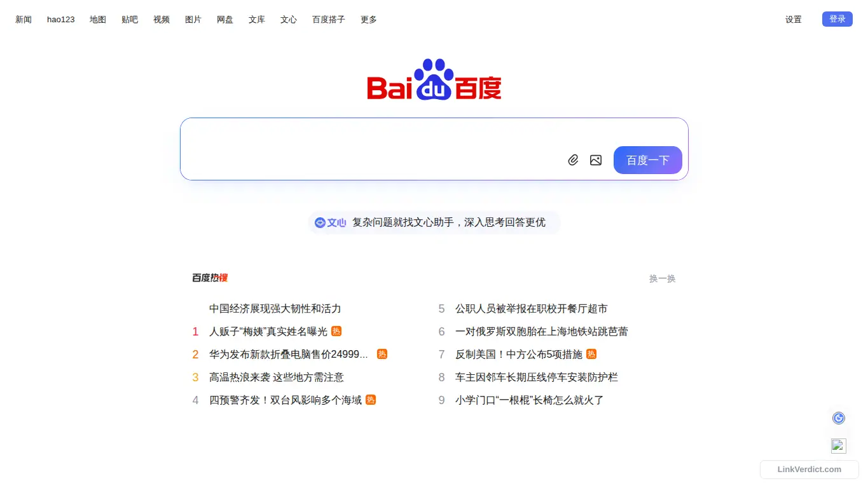Open the 图片 navigation link

(193, 20)
